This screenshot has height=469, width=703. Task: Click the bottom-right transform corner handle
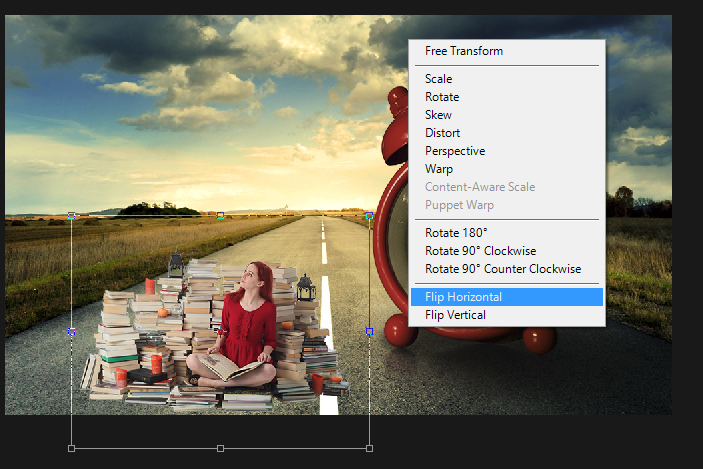coord(369,448)
